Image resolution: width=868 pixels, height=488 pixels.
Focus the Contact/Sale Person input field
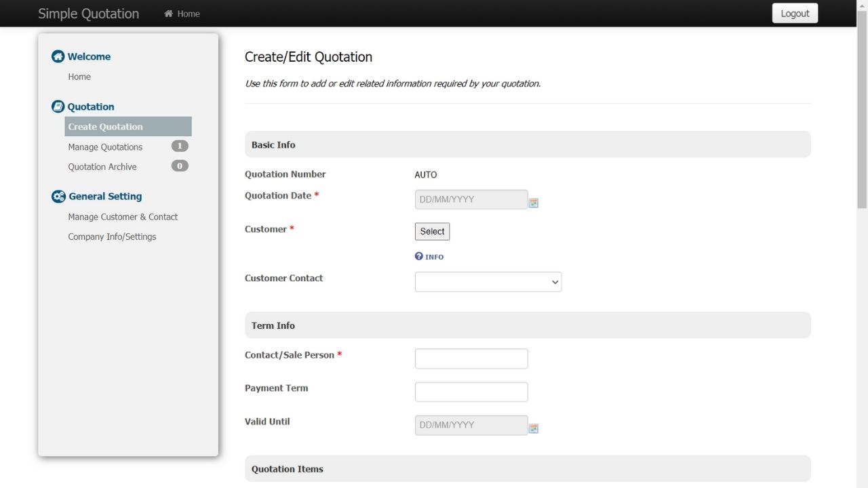tap(471, 359)
